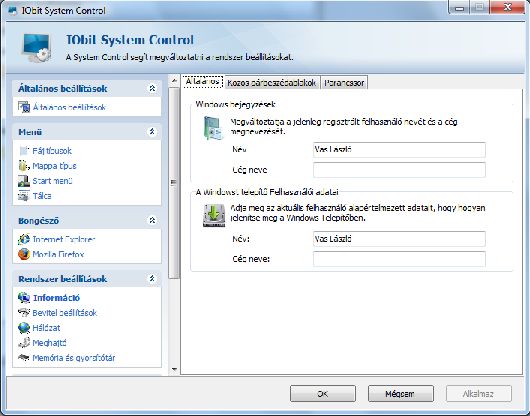Open Tálca settings
Viewport: 530px width, 416px height.
(42, 196)
